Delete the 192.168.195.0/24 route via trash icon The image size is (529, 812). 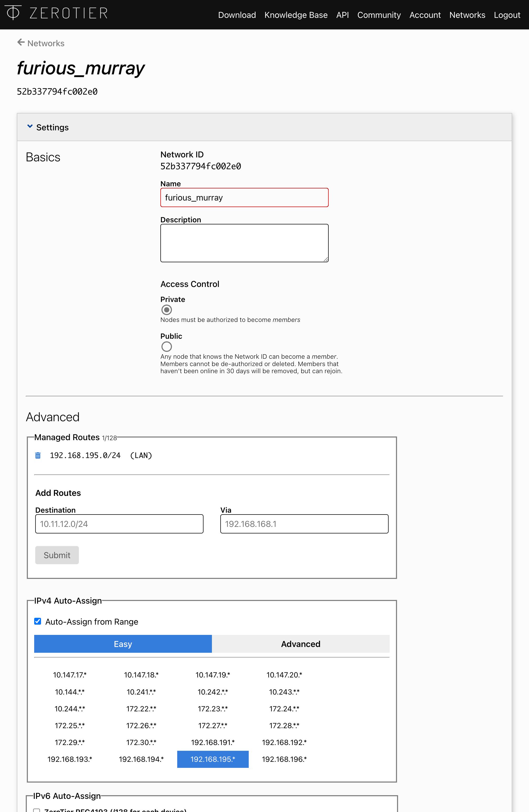tap(38, 455)
